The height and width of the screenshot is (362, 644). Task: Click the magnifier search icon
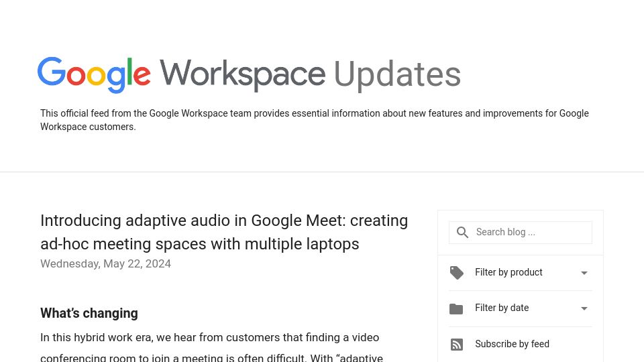pos(462,233)
